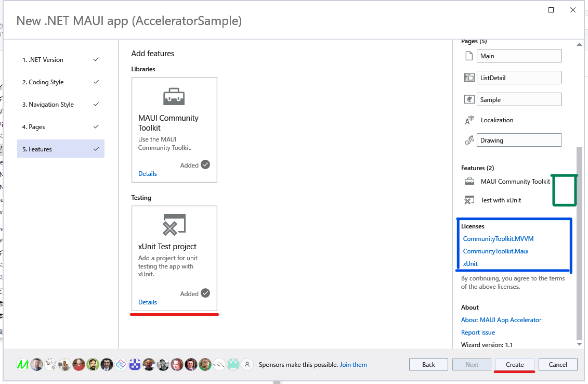Click the MAUI Community Toolkit card title
Image resolution: width=588 pixels, height=384 pixels.
point(168,123)
